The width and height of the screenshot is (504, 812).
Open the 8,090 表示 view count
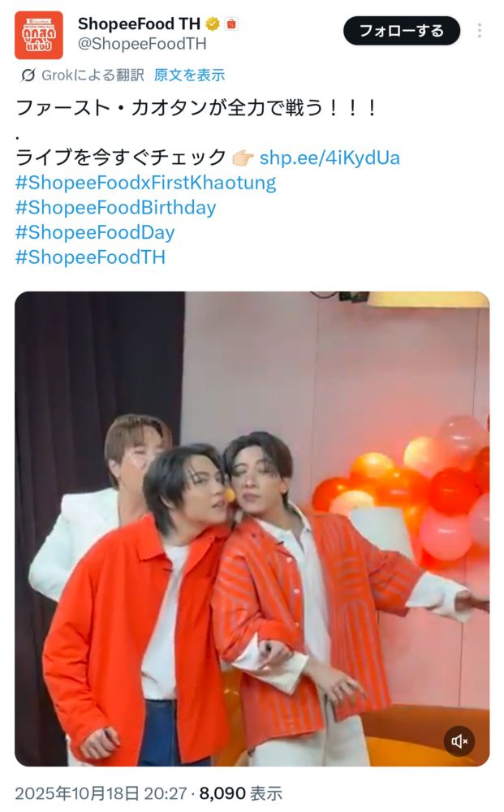tap(240, 793)
